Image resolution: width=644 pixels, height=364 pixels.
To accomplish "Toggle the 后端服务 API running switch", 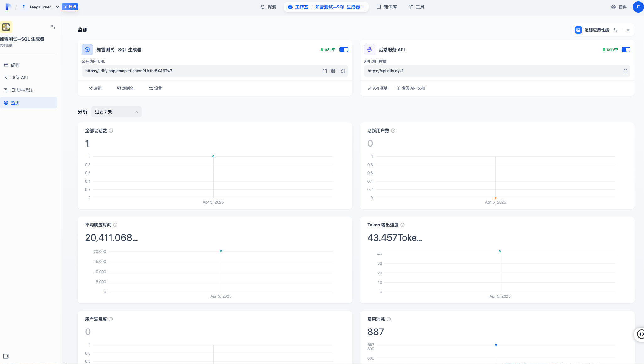I will 626,50.
